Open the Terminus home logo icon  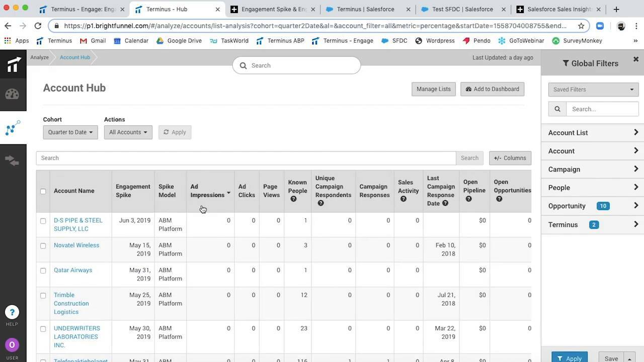[x=13, y=64]
